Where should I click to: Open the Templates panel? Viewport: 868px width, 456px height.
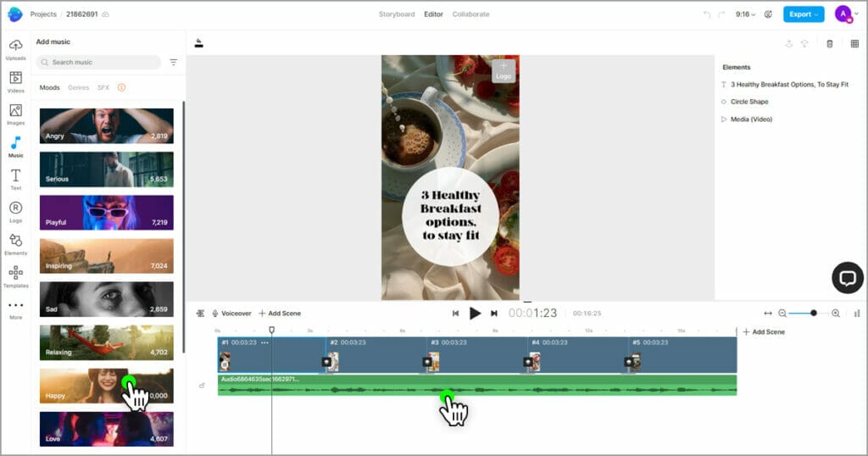[15, 276]
